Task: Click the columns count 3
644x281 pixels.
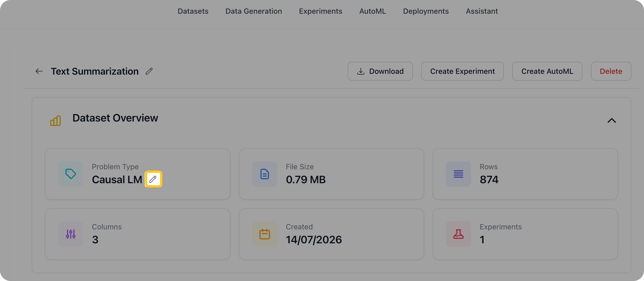Action: pos(95,240)
